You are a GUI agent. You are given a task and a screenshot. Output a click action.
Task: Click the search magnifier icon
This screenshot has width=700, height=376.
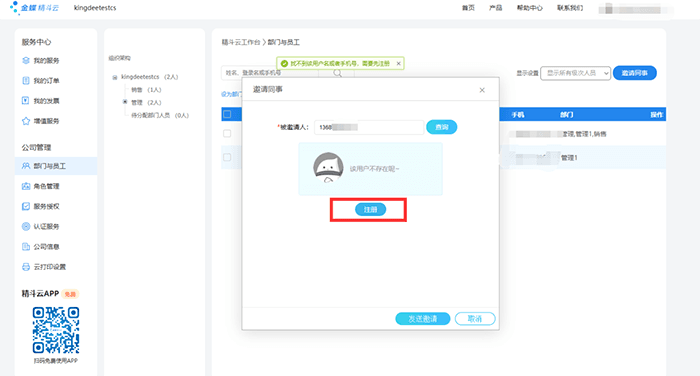[338, 73]
